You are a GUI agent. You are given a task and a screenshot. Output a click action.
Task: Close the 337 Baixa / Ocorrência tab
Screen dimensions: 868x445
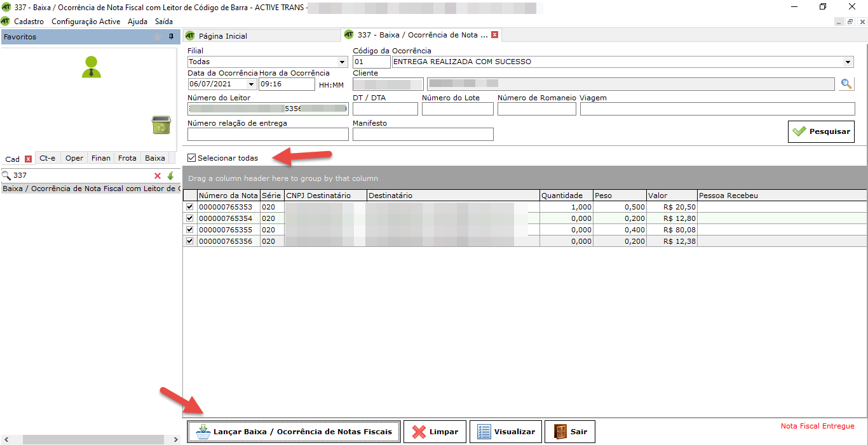pos(494,35)
